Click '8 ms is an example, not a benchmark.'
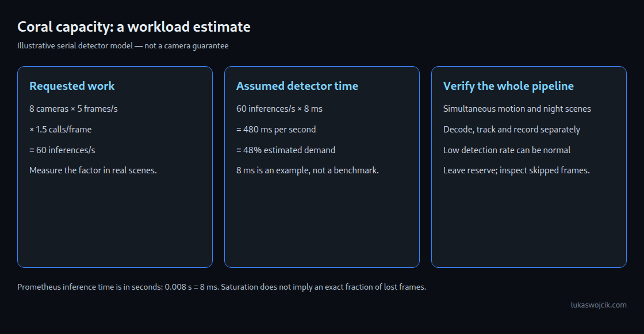The width and height of the screenshot is (644, 334). pyautogui.click(x=308, y=170)
